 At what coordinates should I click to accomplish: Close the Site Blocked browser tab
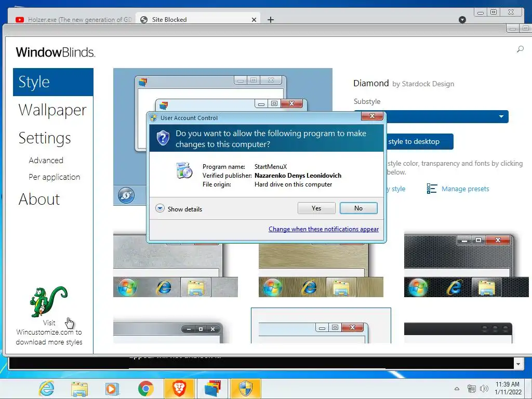254,20
